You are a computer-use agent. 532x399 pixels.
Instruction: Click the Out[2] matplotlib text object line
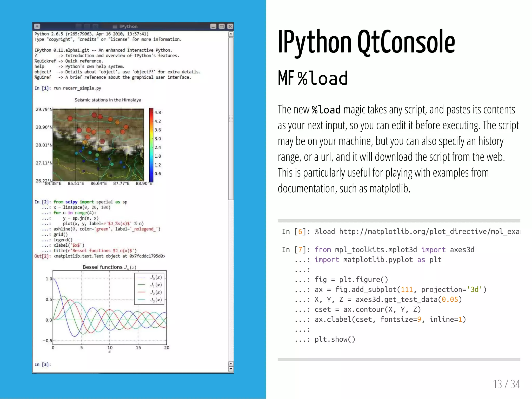click(109, 256)
